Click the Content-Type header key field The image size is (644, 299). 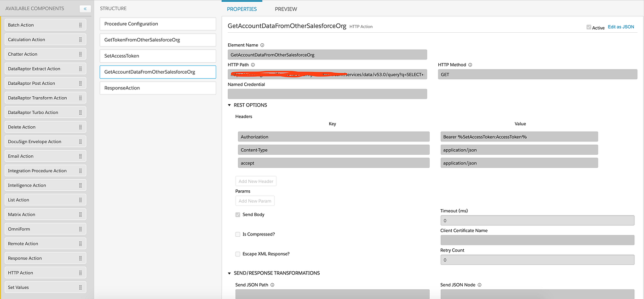[333, 150]
